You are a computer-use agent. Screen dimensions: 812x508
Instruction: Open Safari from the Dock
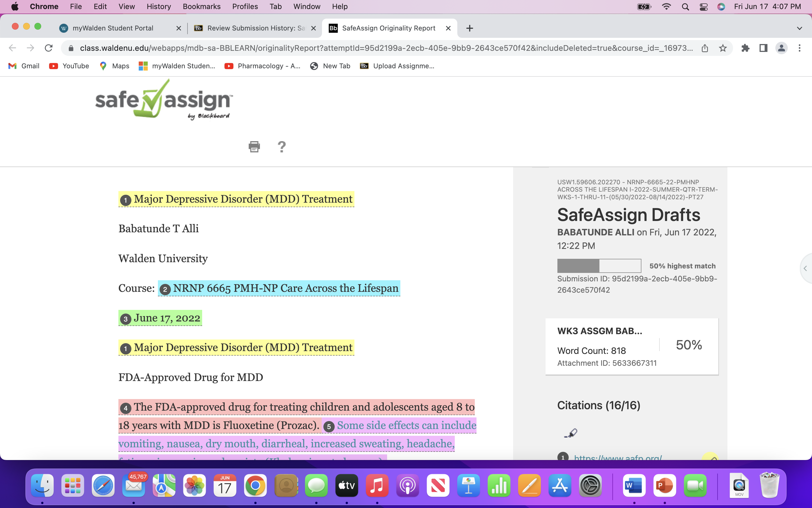(103, 485)
